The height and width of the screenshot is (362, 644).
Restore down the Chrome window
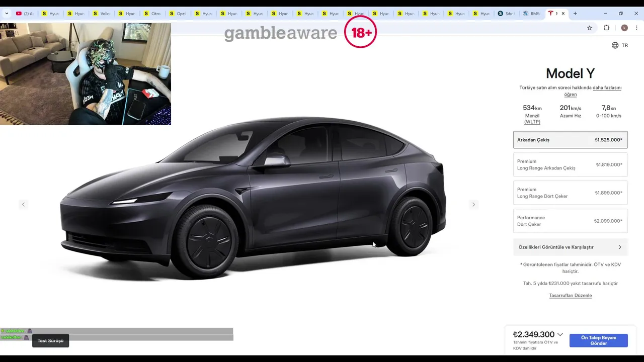(621, 14)
